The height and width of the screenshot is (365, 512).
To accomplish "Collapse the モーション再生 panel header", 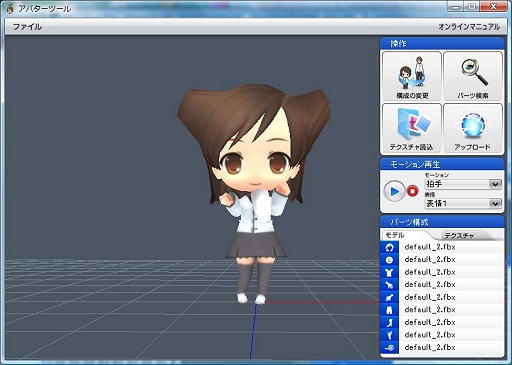I will (x=442, y=164).
